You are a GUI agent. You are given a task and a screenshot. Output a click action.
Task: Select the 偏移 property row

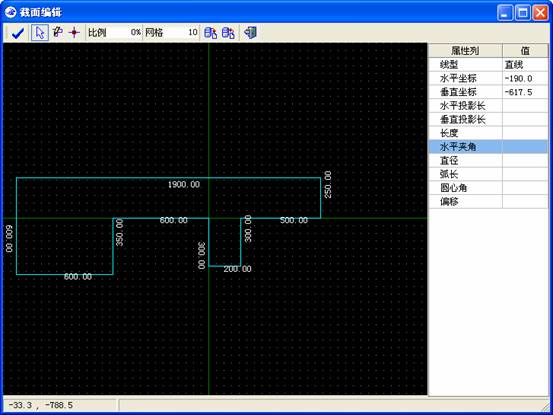[488, 202]
